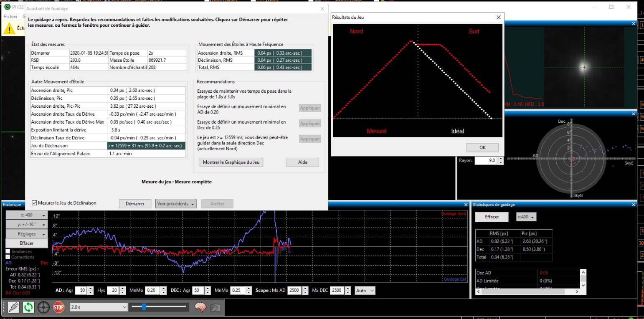This screenshot has width=644, height=319.
Task: Close the star profile panel
Action: point(634,24)
